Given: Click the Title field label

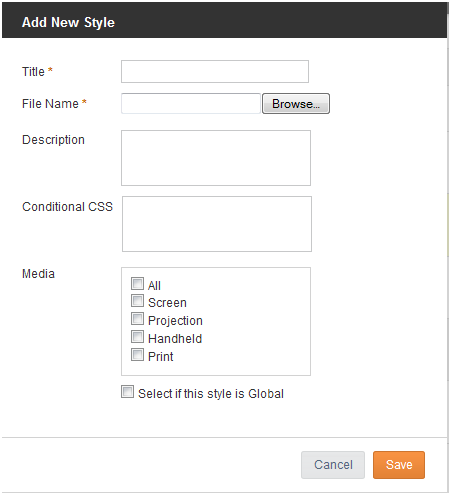Looking at the screenshot, I should point(33,72).
